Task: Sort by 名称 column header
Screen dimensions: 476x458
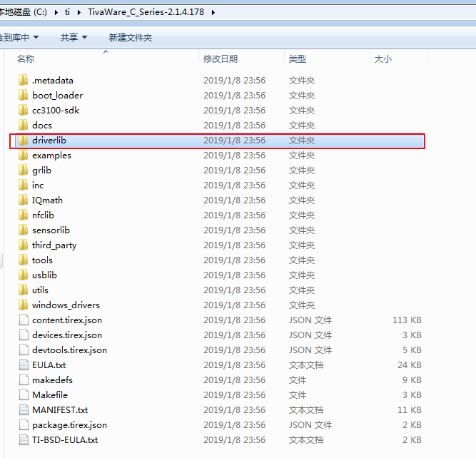Action: tap(26, 58)
